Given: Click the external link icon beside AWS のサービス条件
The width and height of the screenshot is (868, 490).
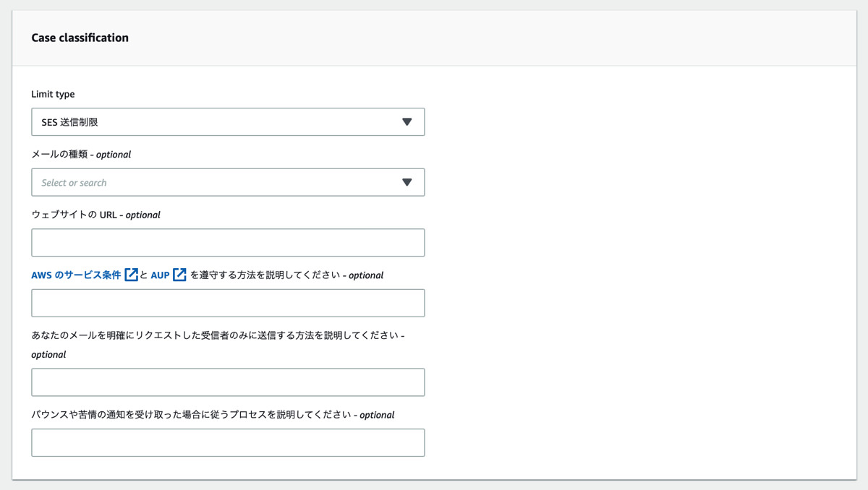Looking at the screenshot, I should (132, 274).
